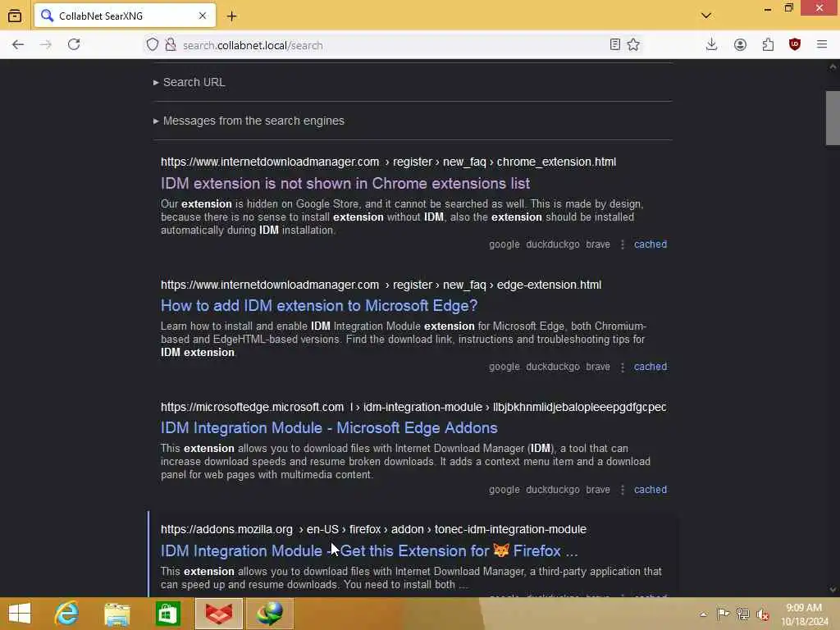Open the Windows Store taskbar icon
Image resolution: width=840 pixels, height=630 pixels.
[167, 614]
